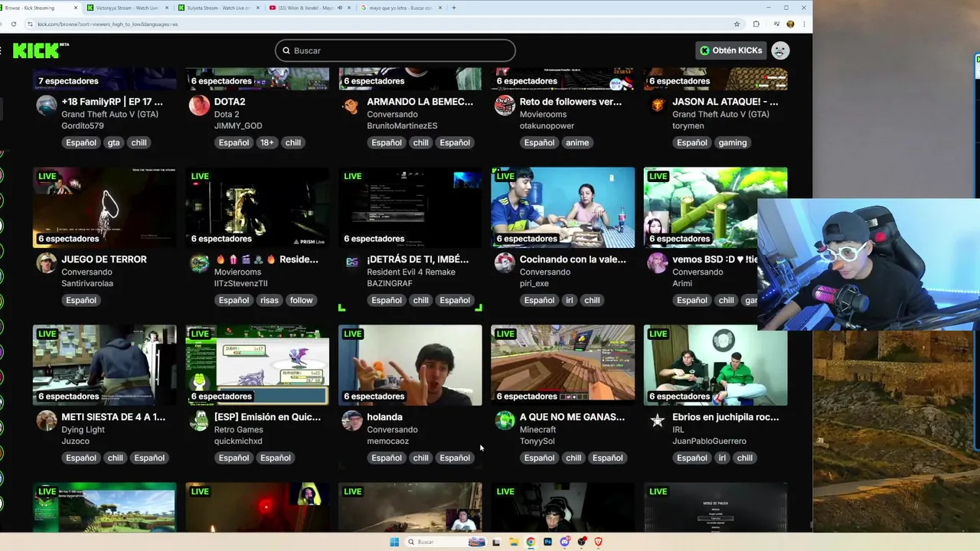Open Brave browser from the taskbar

coord(598,542)
